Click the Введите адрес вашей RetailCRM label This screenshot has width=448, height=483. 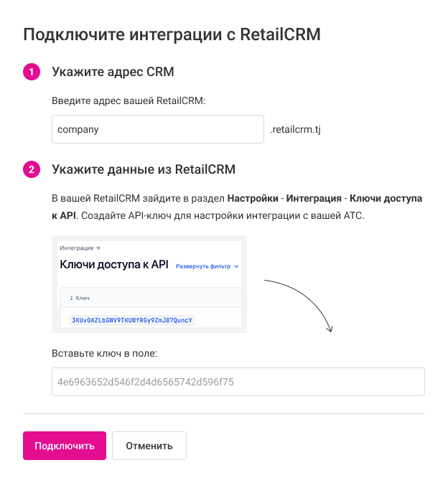point(129,101)
